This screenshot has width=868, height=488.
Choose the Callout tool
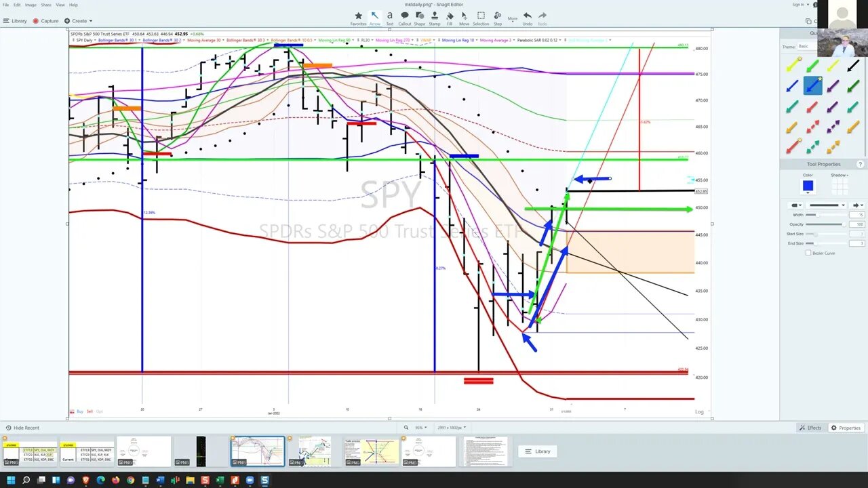click(x=405, y=18)
